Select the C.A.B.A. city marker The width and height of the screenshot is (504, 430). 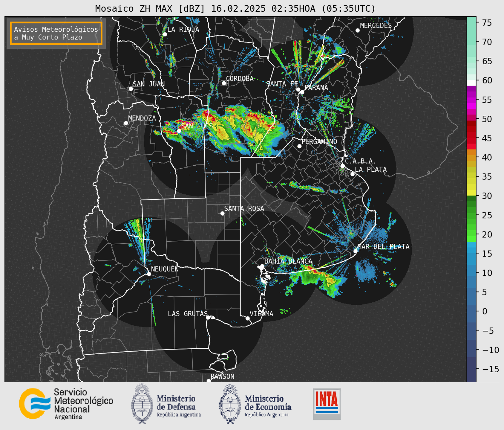(x=343, y=166)
